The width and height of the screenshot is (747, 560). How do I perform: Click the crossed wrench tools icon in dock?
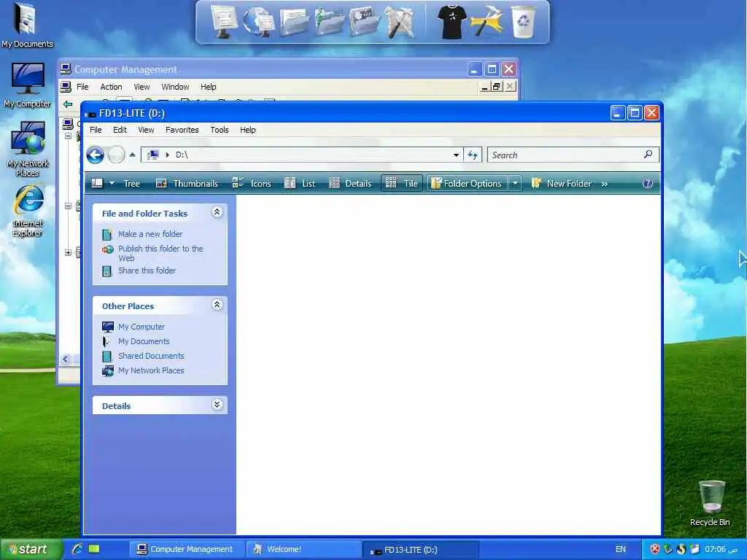[x=399, y=21]
